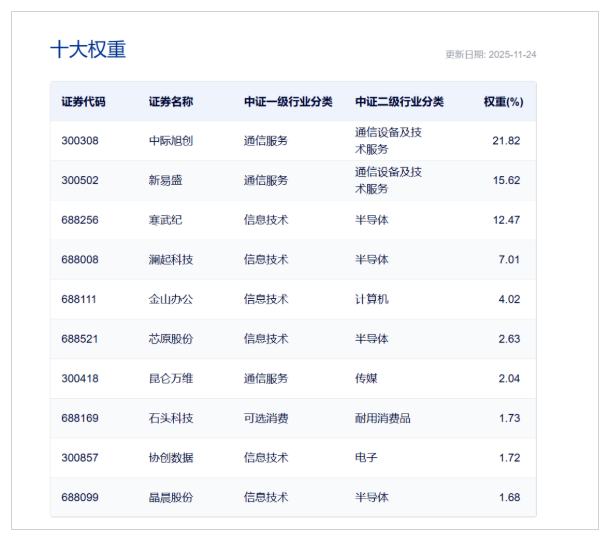609x539 pixels.
Task: Click the 十大权重 heading
Action: 88,50
